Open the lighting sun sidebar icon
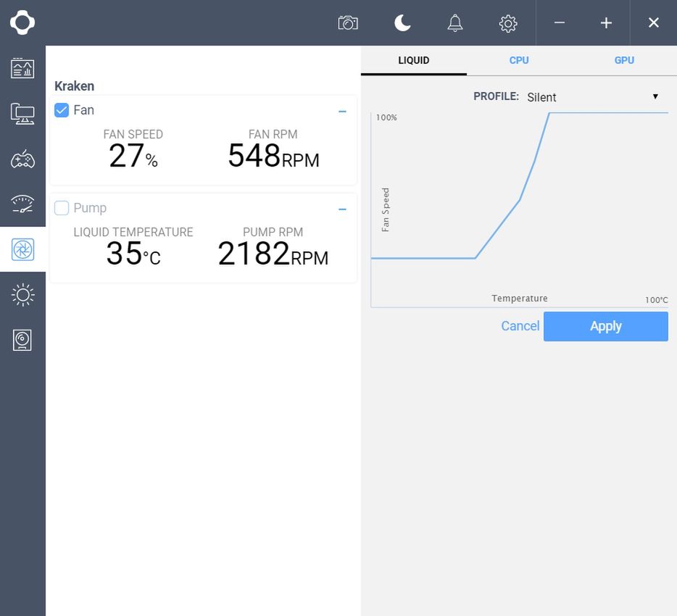 pos(22,295)
